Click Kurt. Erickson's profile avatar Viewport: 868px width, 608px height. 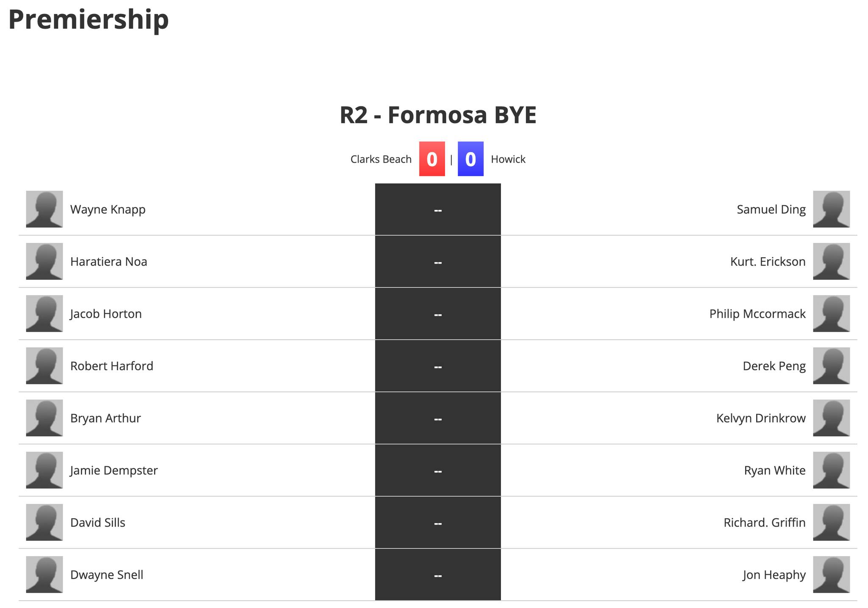[x=831, y=261]
